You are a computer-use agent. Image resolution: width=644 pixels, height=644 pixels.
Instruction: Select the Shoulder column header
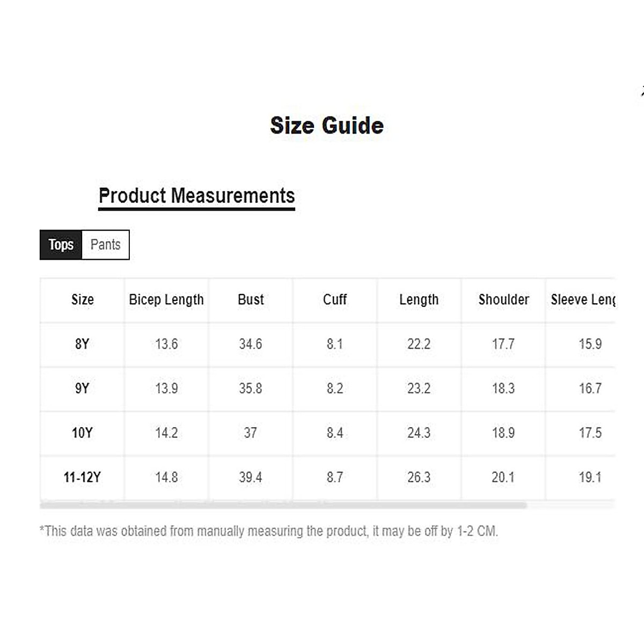(x=503, y=299)
